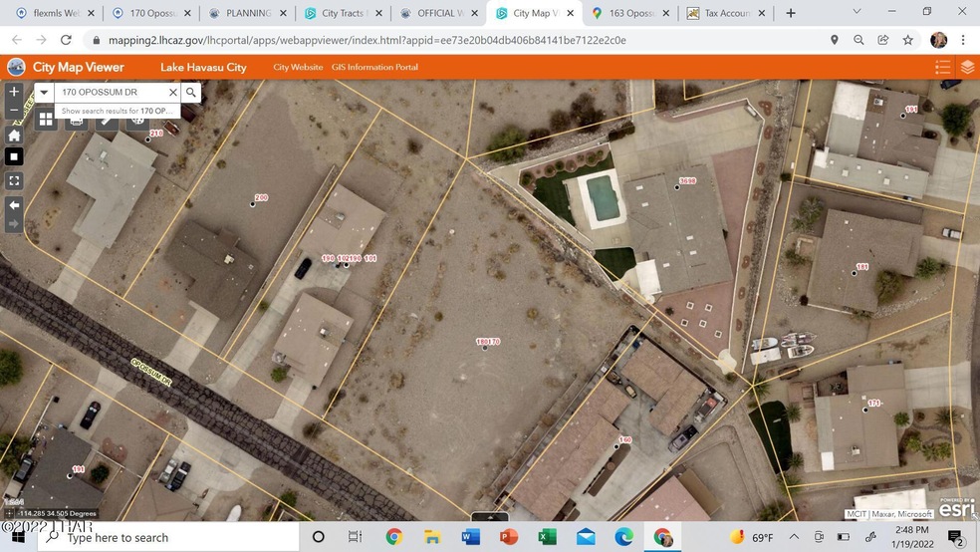Zoom in on the map
The height and width of the screenshot is (552, 980).
click(14, 92)
